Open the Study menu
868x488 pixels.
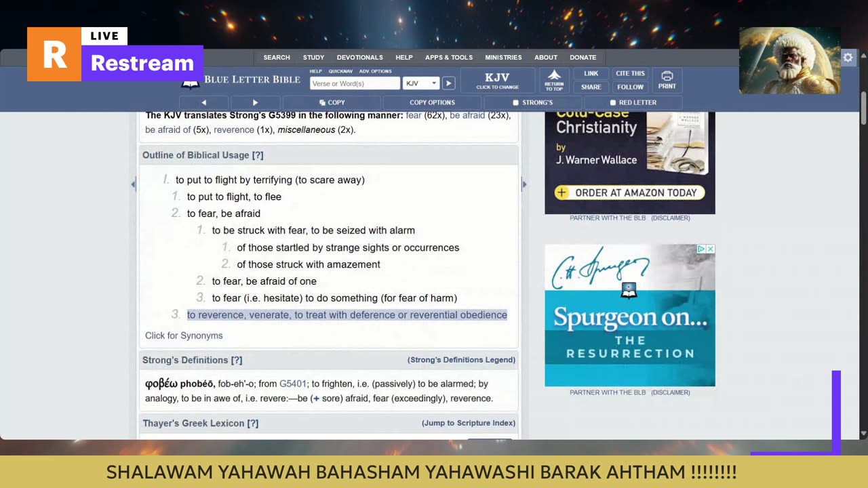313,58
